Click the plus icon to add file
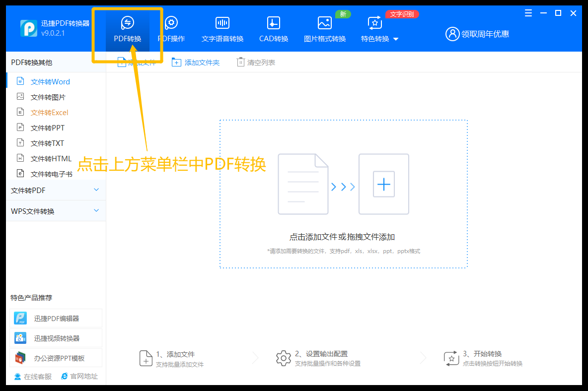This screenshot has height=391, width=588. [383, 184]
